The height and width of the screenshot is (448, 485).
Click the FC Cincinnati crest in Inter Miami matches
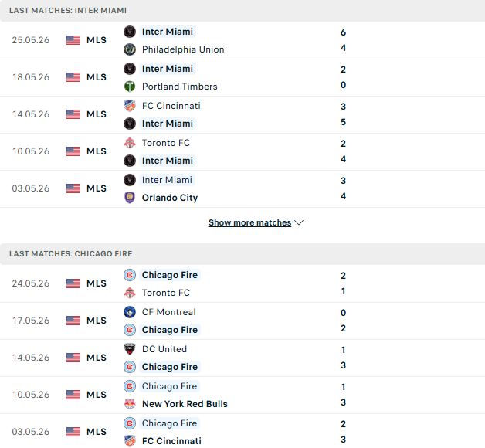click(130, 106)
